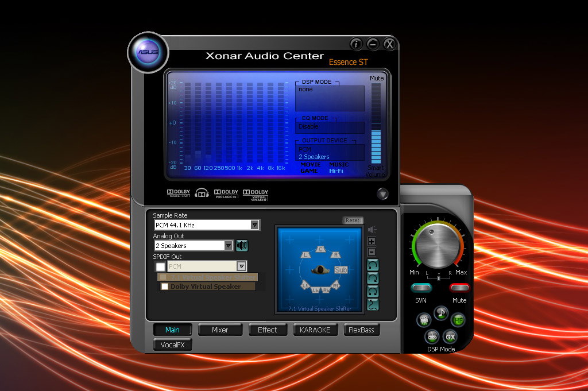Expand the Analog Out speakers dropdown
Viewport: 588px width, 391px height.
point(228,246)
